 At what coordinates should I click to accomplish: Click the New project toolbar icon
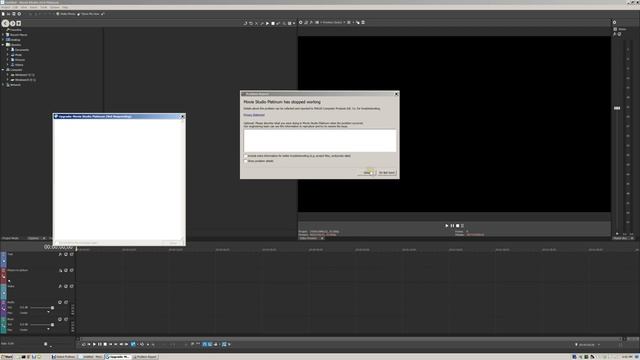coord(3,14)
